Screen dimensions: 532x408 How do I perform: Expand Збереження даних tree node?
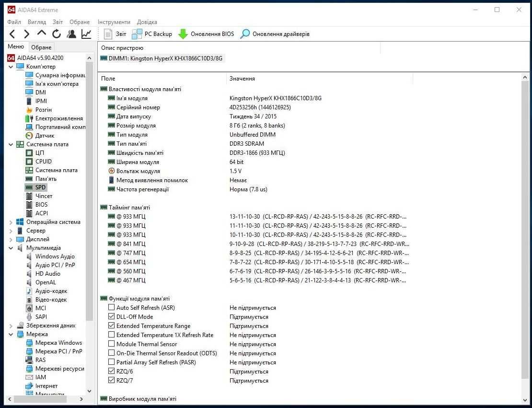[11, 326]
